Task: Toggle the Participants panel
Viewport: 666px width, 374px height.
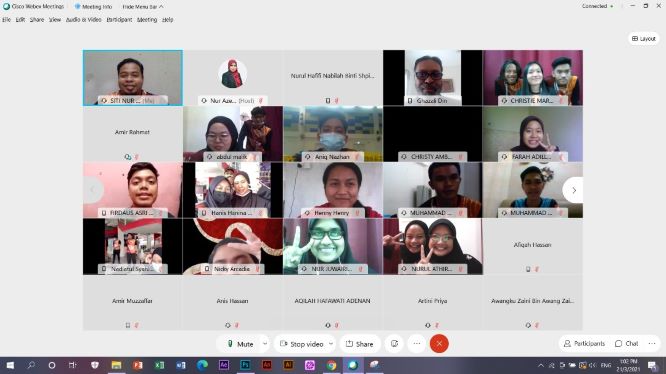Action: coord(584,343)
